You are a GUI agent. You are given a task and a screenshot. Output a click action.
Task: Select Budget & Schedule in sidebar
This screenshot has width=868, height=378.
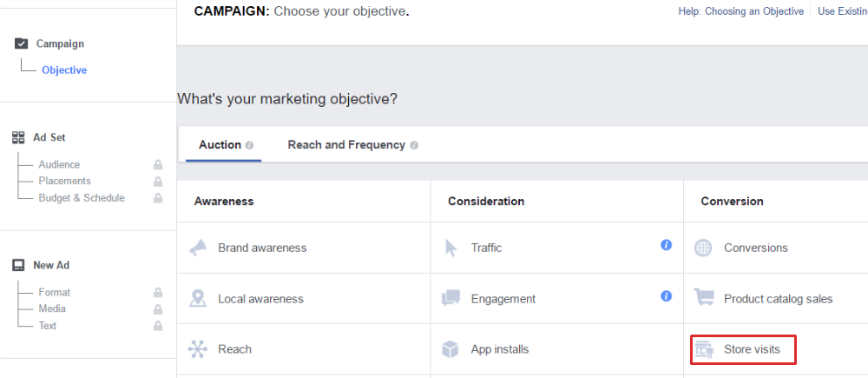(82, 198)
